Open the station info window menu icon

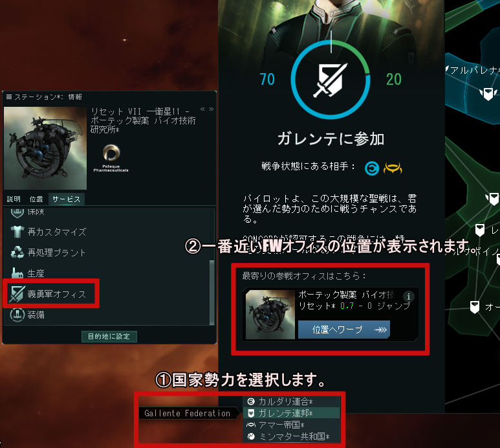point(9,96)
